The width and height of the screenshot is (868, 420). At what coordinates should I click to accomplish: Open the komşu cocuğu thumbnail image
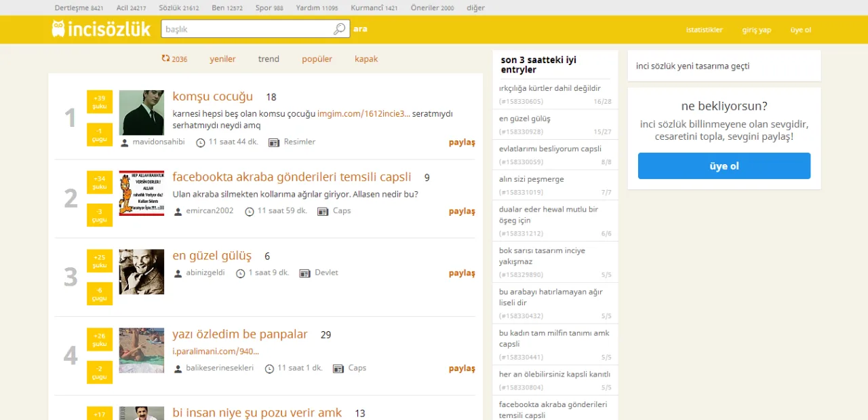[142, 113]
